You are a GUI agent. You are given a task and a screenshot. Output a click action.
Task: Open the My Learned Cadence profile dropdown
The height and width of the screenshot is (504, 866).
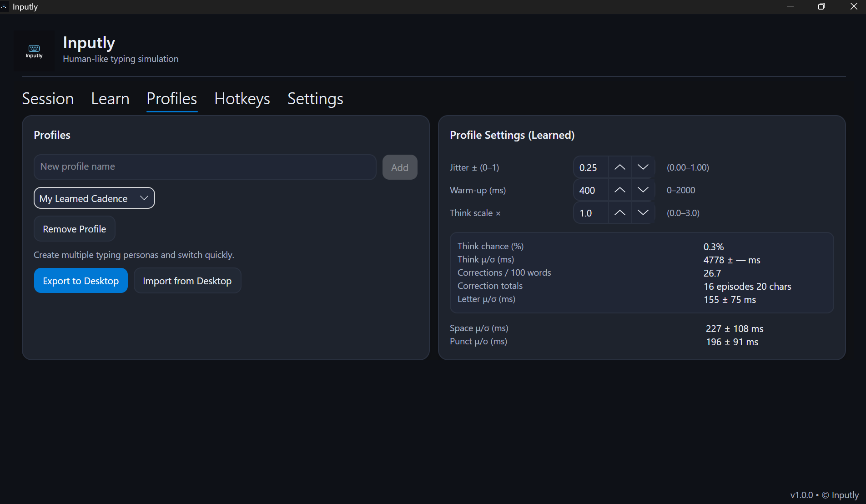(94, 198)
